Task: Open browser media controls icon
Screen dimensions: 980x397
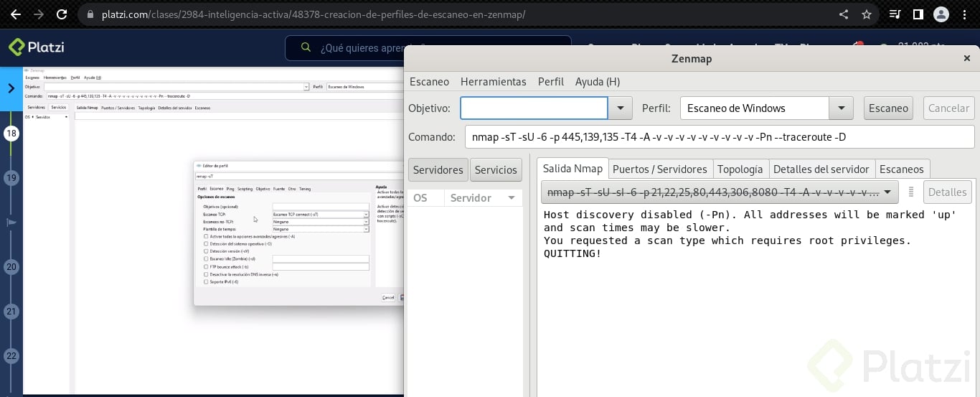Action: (x=895, y=14)
